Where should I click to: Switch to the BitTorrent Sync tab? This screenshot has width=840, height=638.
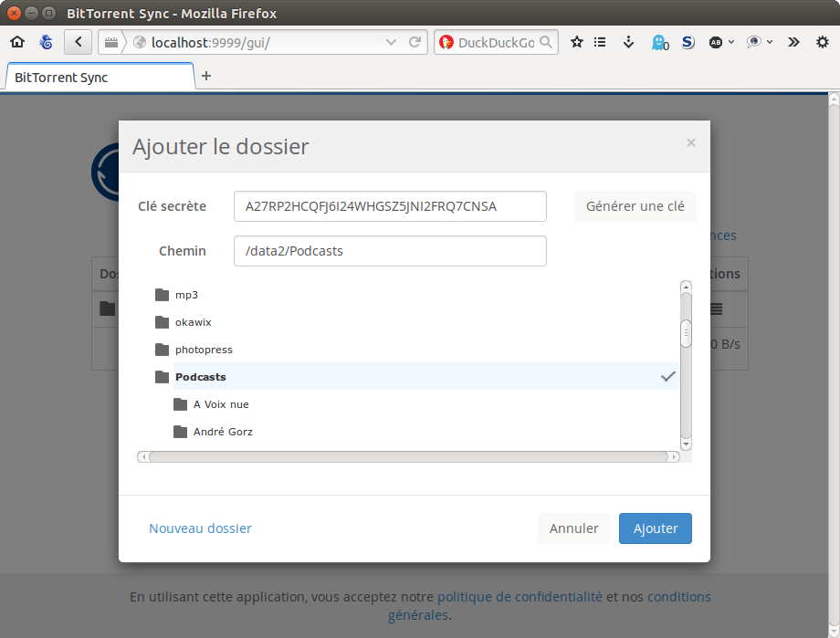[x=100, y=78]
